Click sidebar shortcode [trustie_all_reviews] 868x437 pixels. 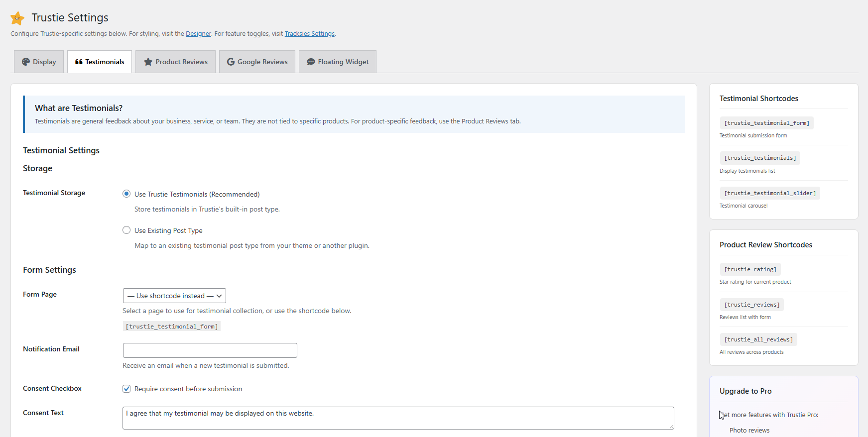click(x=758, y=339)
